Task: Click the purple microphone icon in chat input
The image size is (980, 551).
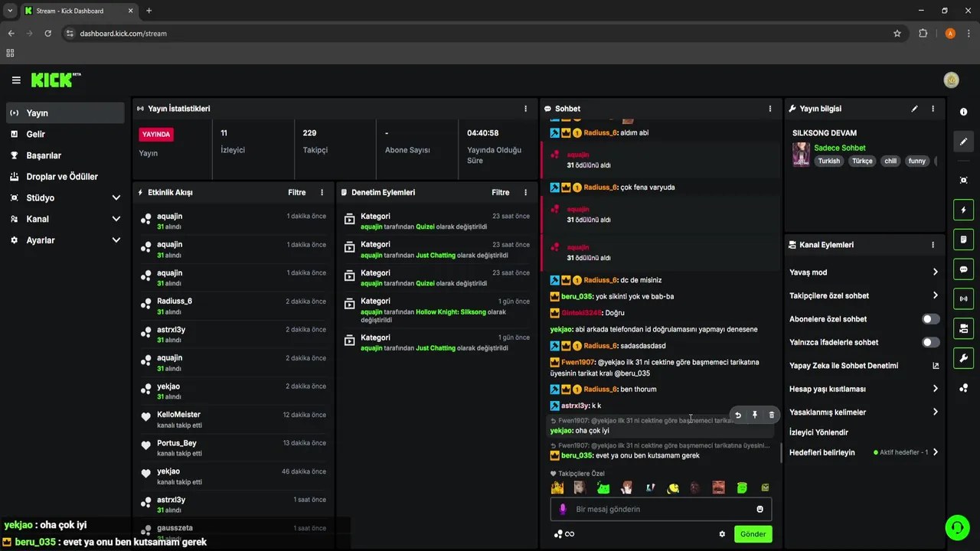Action: (563, 509)
